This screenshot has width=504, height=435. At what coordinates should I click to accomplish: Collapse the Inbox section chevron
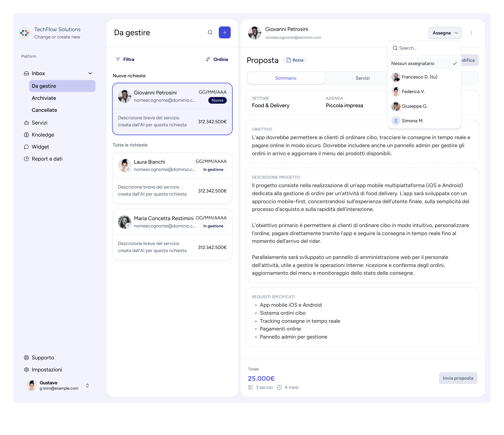click(x=90, y=73)
